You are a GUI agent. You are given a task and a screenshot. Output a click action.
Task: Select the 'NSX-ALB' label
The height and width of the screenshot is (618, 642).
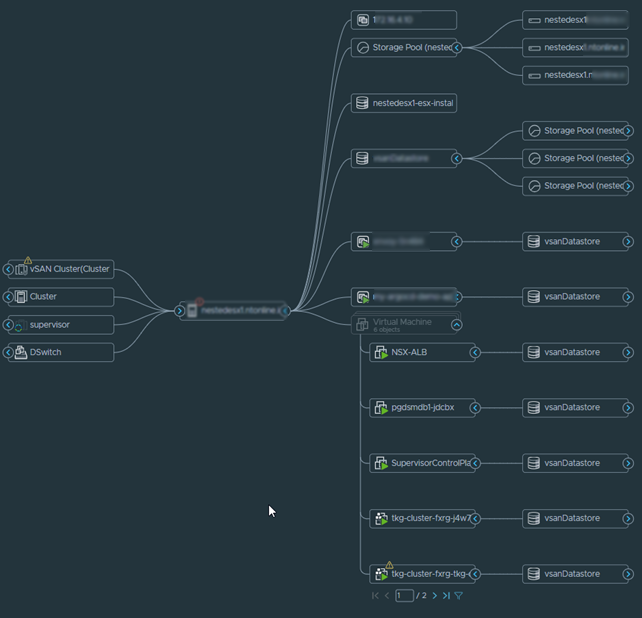pos(409,352)
